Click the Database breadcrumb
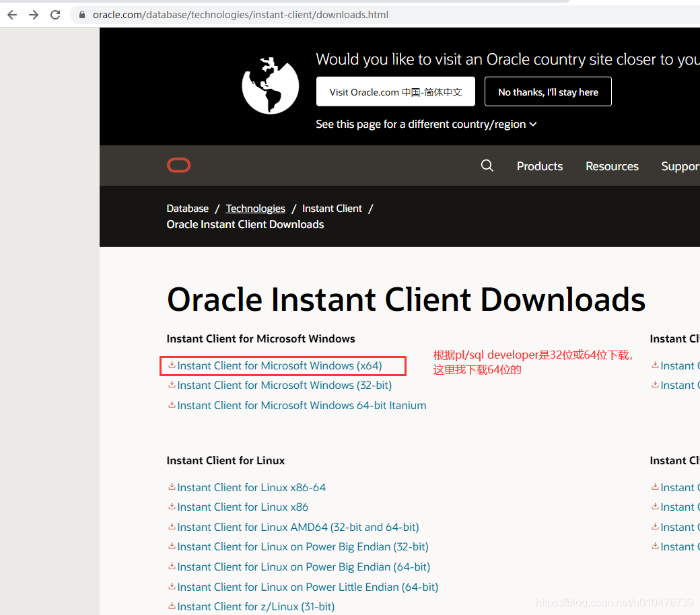Viewport: 700px width, 615px height. point(188,209)
